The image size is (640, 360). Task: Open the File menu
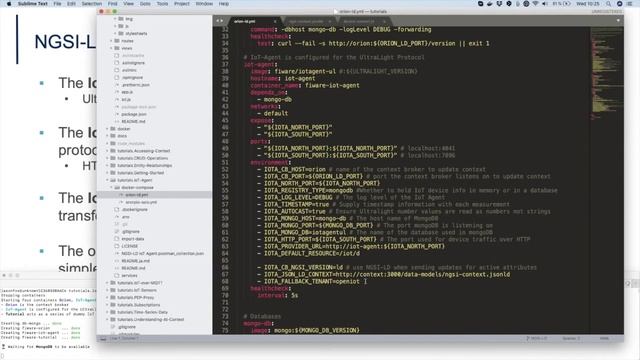(58, 4)
